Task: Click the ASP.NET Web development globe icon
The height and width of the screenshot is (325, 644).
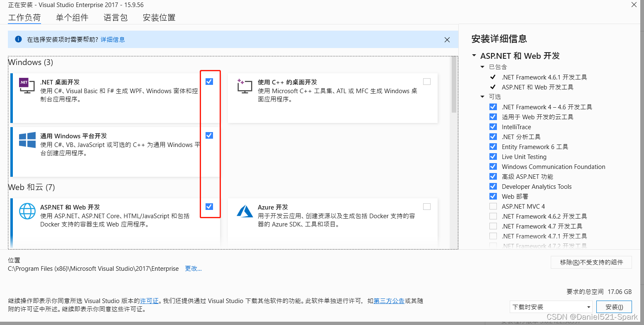Action: pos(27,211)
